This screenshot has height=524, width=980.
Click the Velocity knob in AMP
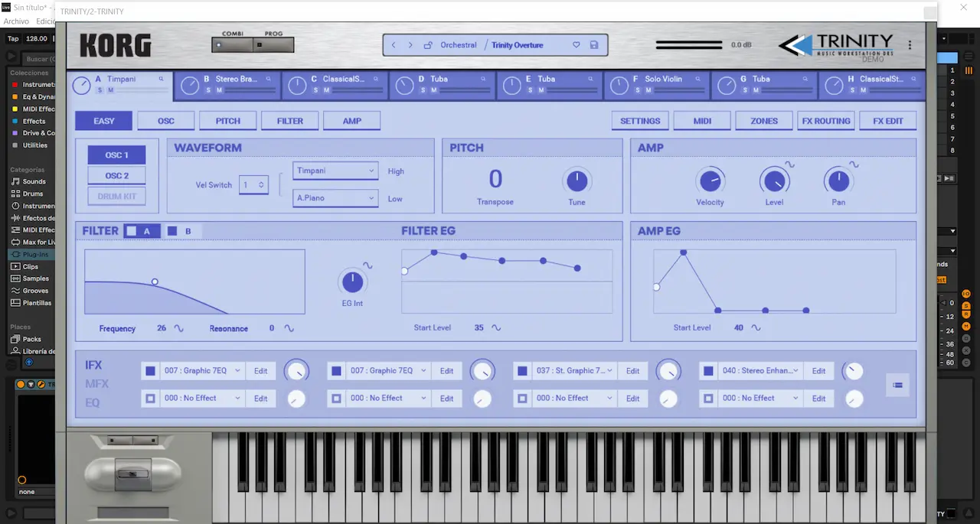(x=710, y=181)
